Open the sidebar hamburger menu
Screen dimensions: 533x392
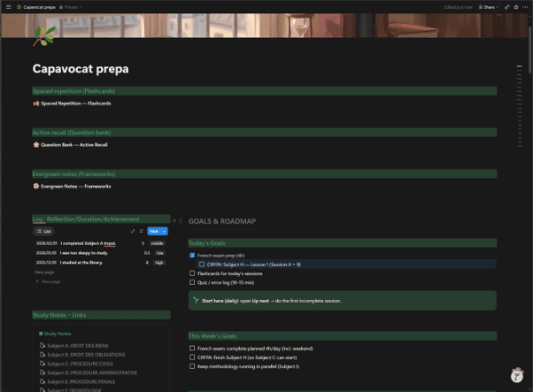[x=9, y=7]
